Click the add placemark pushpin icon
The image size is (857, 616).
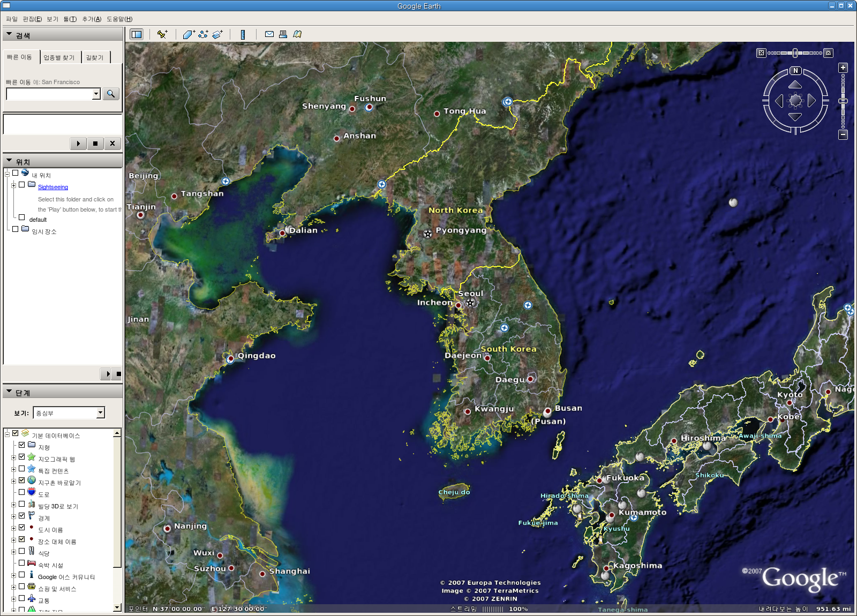(162, 34)
